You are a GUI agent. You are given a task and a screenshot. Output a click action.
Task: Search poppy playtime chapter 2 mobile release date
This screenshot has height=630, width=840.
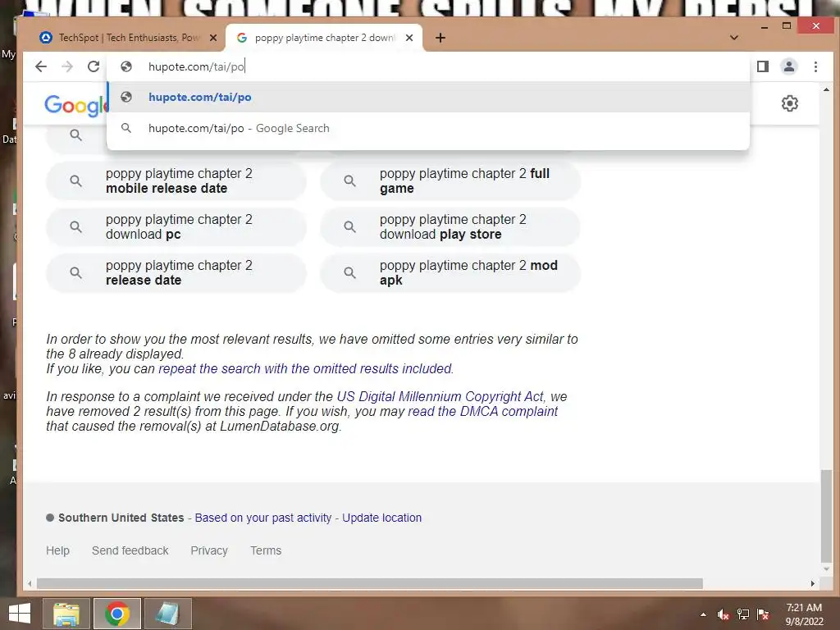click(176, 181)
